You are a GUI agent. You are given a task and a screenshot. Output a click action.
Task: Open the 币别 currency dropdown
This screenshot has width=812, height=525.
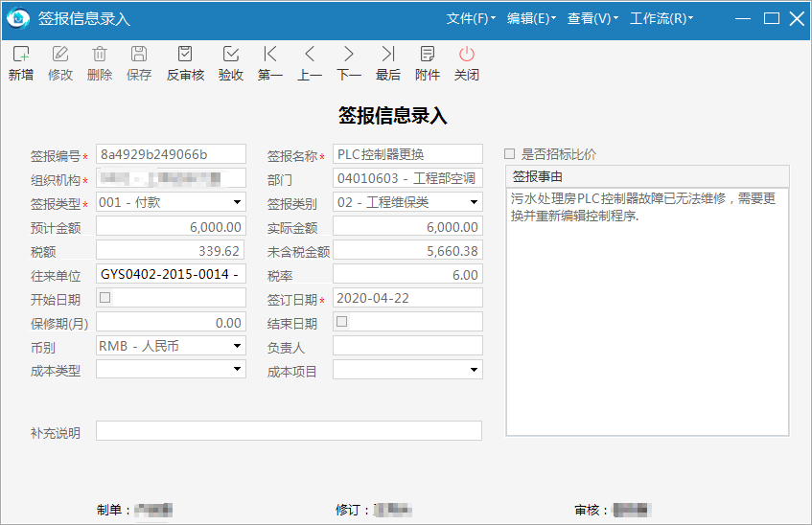tap(237, 345)
